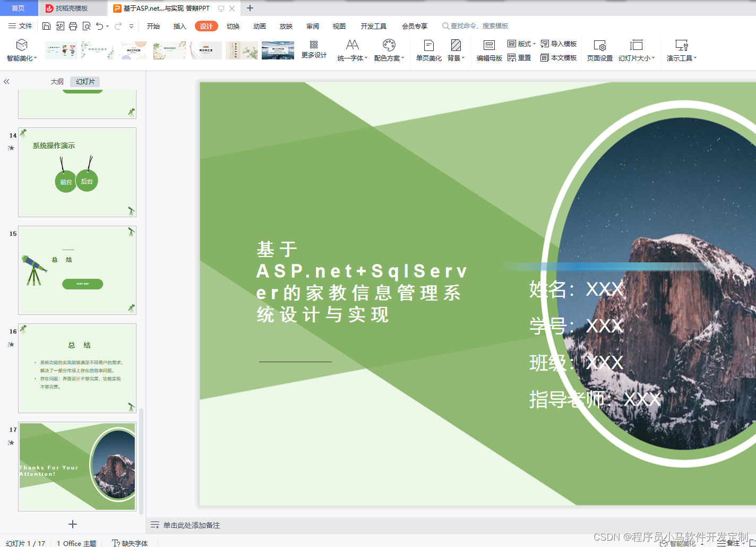Open 页面设置 page setup dialog
Viewport: 756px width, 547px height.
click(599, 50)
